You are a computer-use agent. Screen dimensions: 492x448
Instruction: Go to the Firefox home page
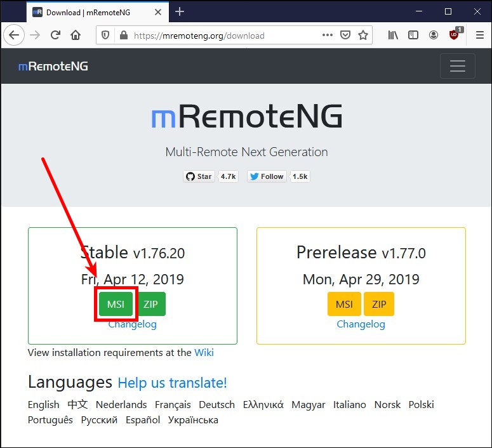click(76, 36)
